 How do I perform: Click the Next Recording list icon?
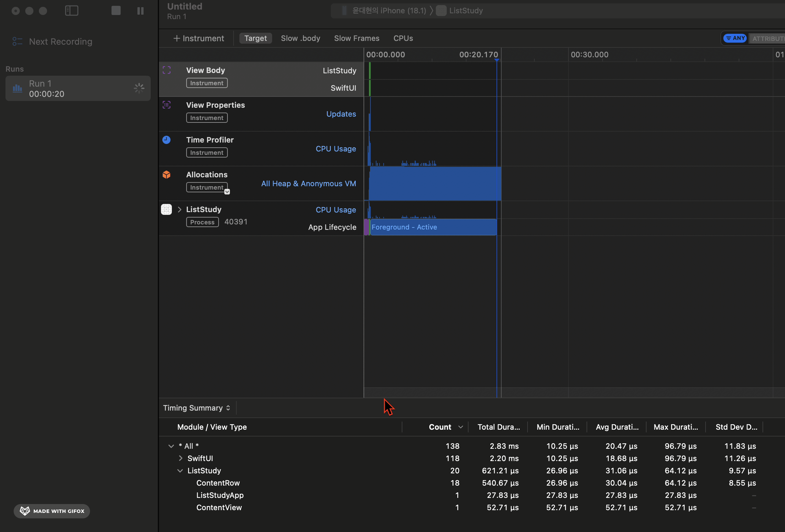point(17,42)
